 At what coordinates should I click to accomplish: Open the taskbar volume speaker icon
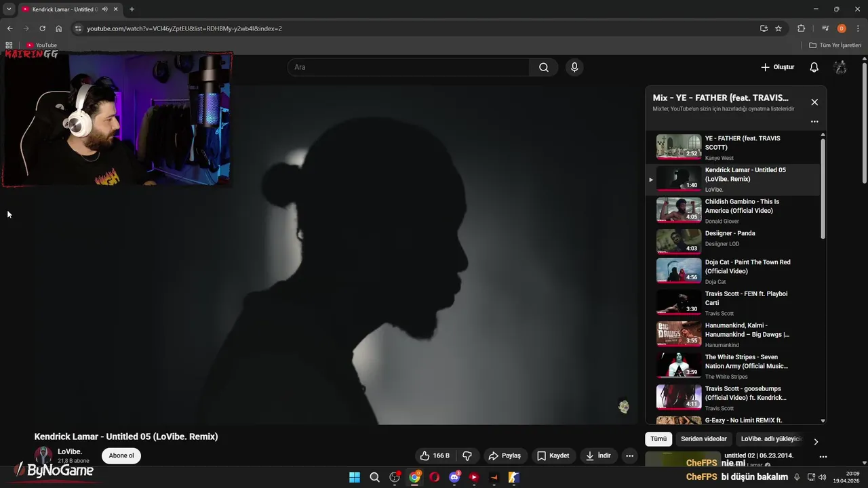tap(822, 477)
